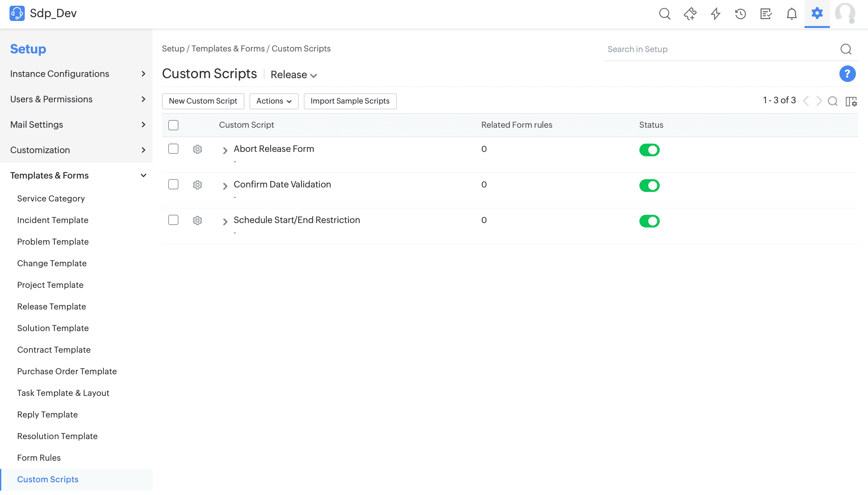Click the lightning bolt quick actions icon

(716, 14)
